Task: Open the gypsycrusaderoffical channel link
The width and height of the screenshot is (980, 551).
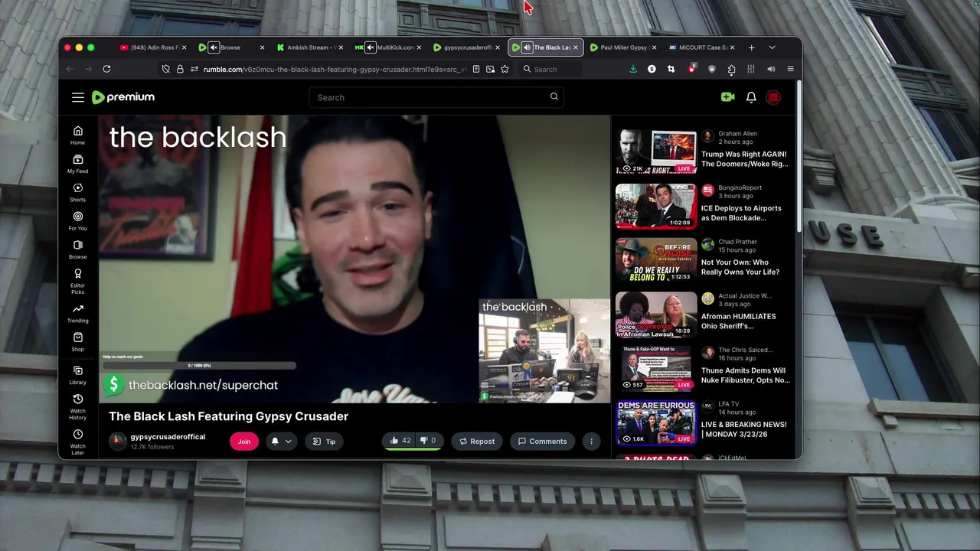Action: [168, 436]
